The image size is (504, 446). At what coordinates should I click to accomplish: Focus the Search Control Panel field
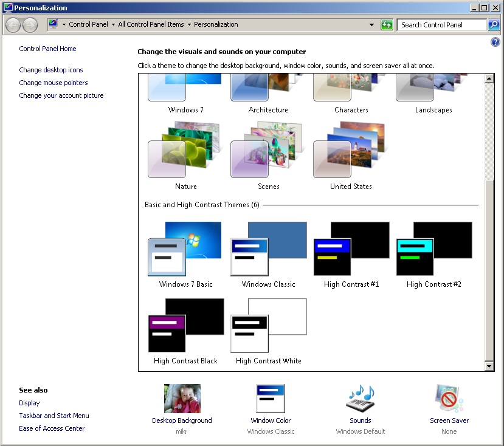[x=441, y=25]
